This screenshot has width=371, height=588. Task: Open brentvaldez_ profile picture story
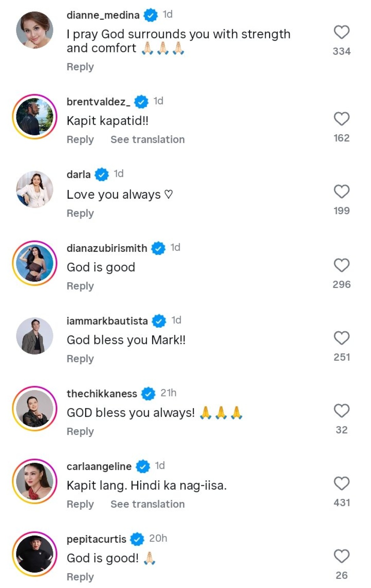[35, 117]
